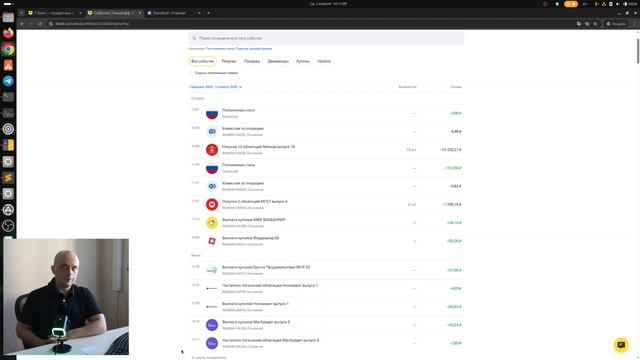
Task: Click the red Moscow bond emblem icon
Action: click(x=212, y=150)
